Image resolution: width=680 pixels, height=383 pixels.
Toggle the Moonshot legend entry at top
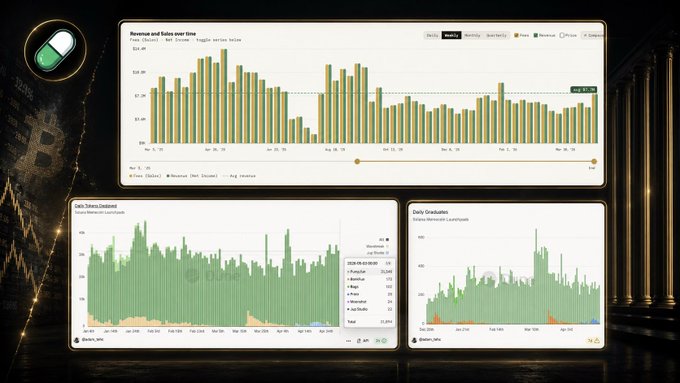point(377,246)
